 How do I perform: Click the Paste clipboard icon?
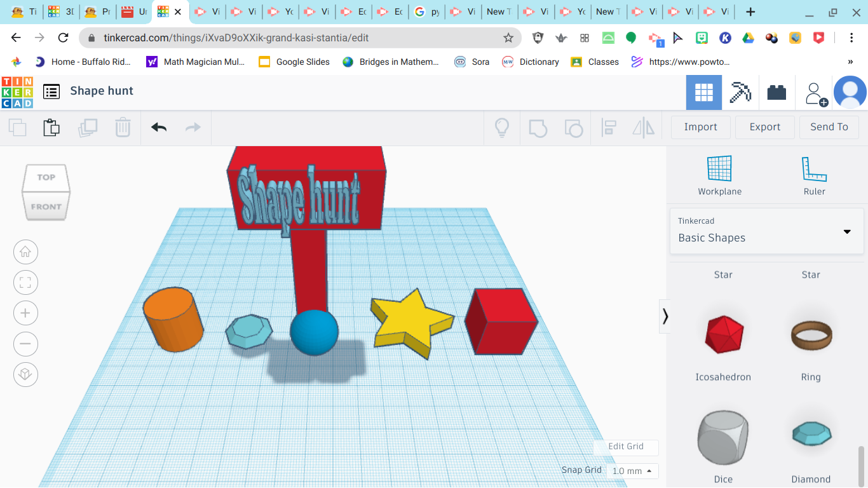[51, 127]
